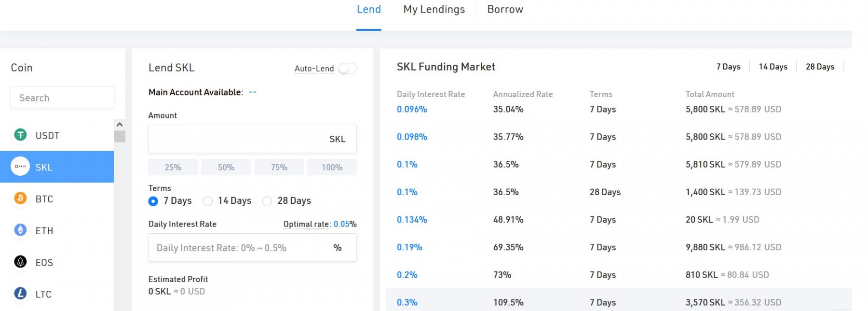Click the coin Search field

(62, 98)
